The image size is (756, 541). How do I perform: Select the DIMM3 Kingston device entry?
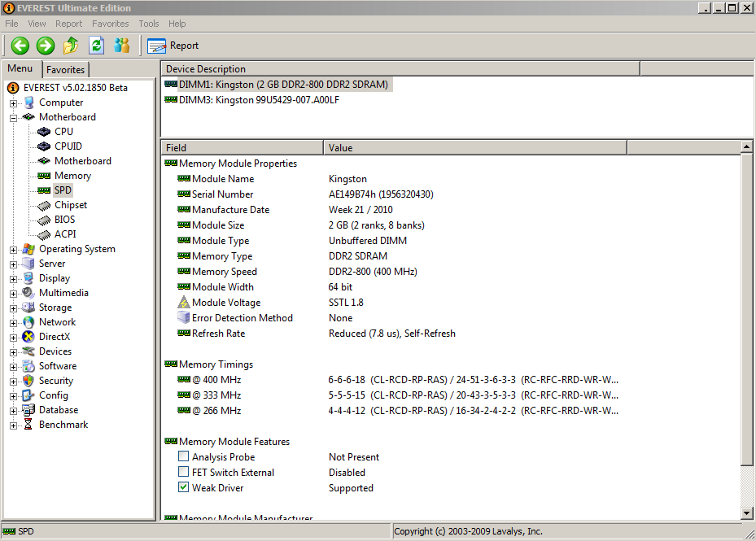click(258, 100)
